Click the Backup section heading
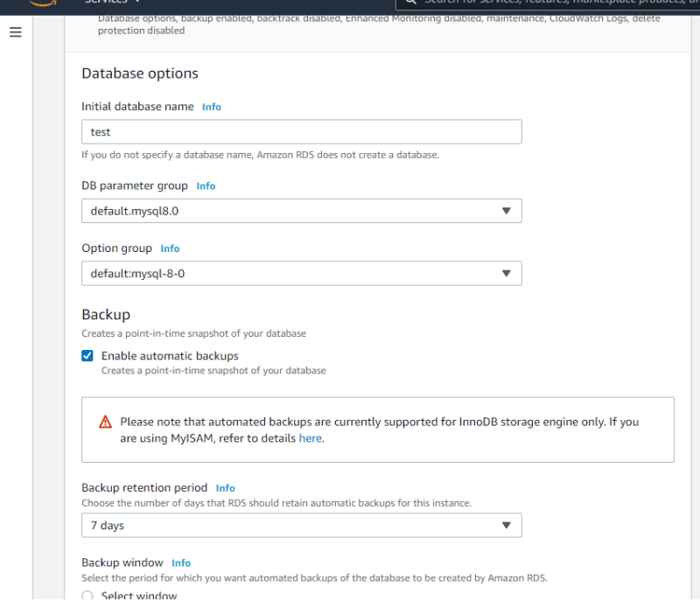The height and width of the screenshot is (601, 700). coord(106,315)
